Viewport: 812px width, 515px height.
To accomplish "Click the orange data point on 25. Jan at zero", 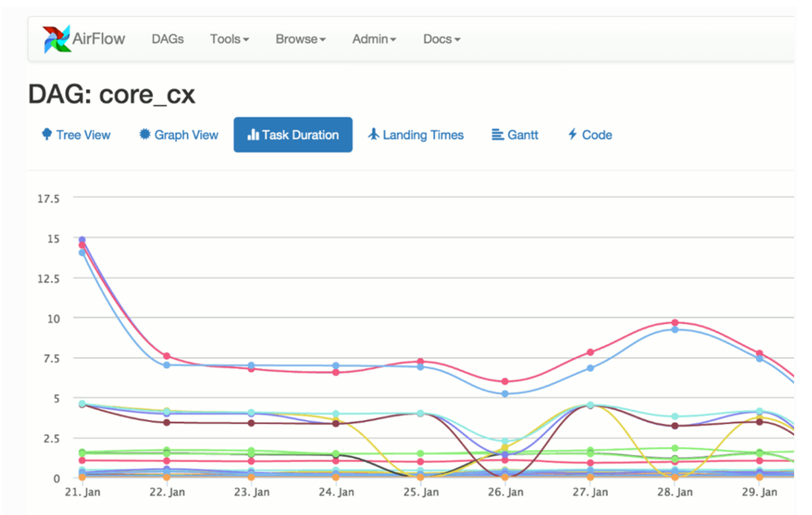I will pos(420,477).
